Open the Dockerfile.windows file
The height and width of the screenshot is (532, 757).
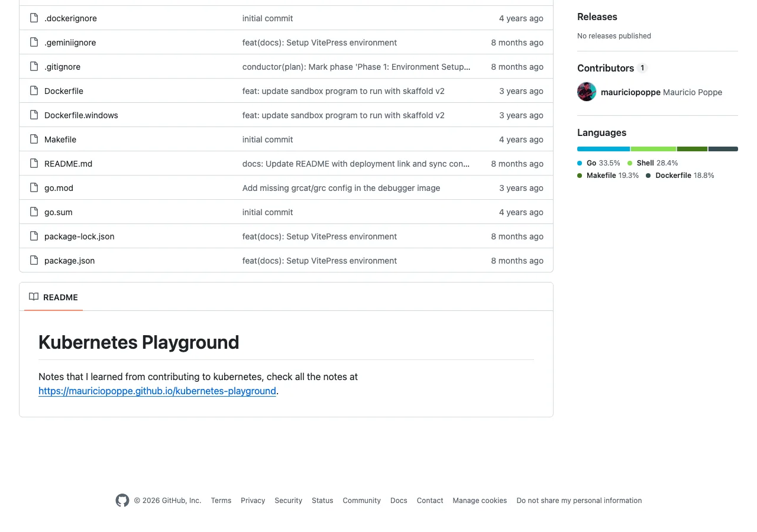[x=81, y=115]
